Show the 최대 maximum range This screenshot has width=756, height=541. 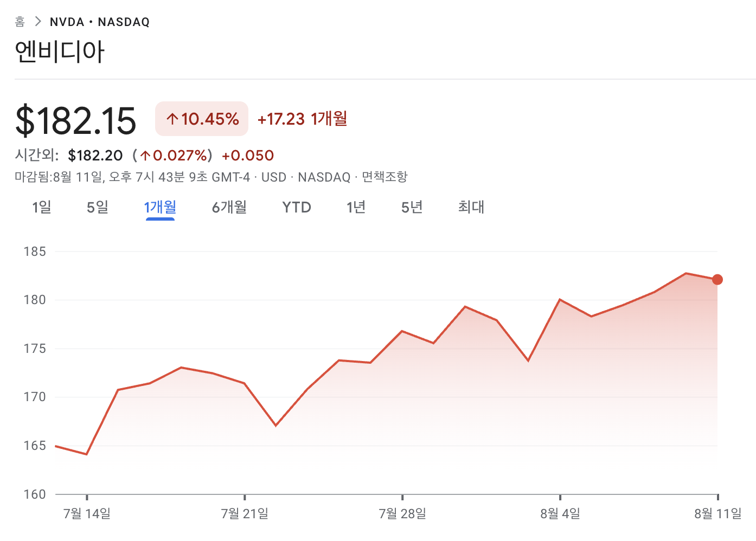coord(471,207)
